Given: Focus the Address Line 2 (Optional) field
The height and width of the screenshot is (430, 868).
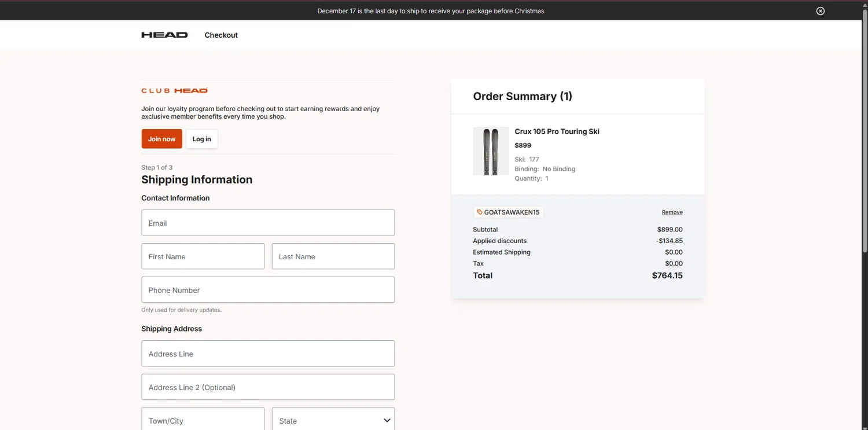Looking at the screenshot, I should (268, 387).
